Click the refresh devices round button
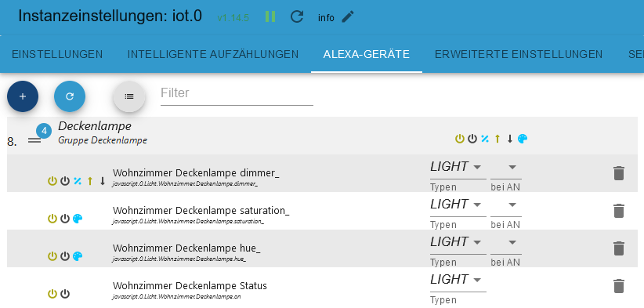Screen dimensions: 644x308 coord(70,96)
